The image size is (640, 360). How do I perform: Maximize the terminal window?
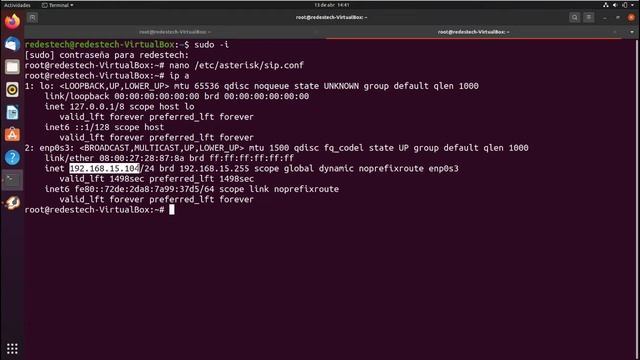coord(618,18)
